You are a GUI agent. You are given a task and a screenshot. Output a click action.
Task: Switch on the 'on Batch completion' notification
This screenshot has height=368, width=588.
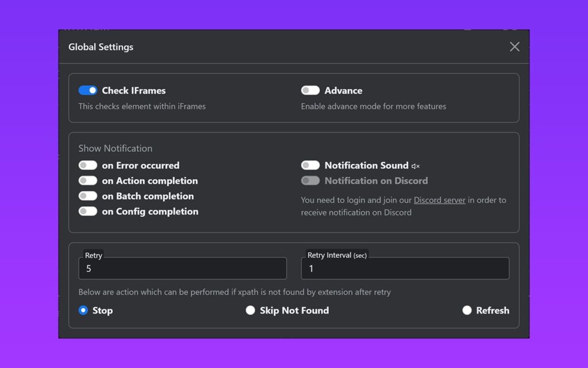(88, 196)
